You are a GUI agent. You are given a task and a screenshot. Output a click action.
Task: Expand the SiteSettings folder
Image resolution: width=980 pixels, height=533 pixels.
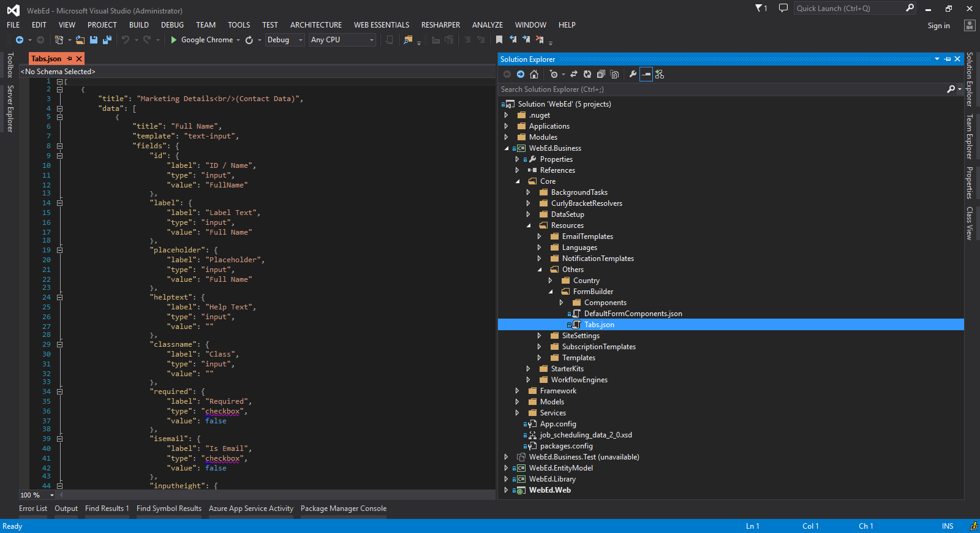pyautogui.click(x=539, y=336)
